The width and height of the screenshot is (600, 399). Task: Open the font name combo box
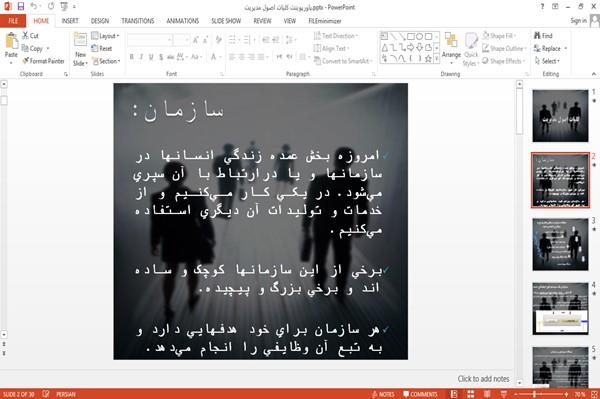[x=149, y=40]
